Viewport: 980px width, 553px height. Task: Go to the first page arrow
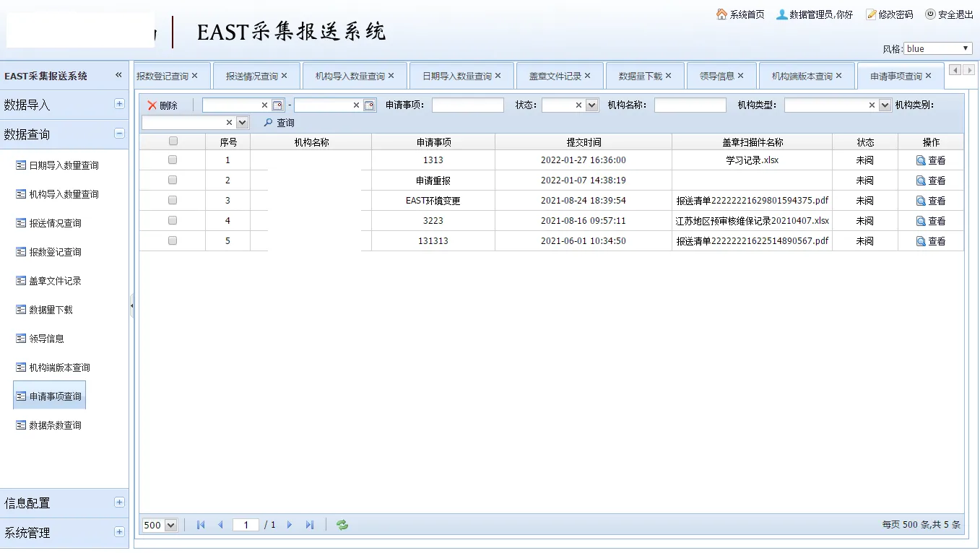pos(201,525)
